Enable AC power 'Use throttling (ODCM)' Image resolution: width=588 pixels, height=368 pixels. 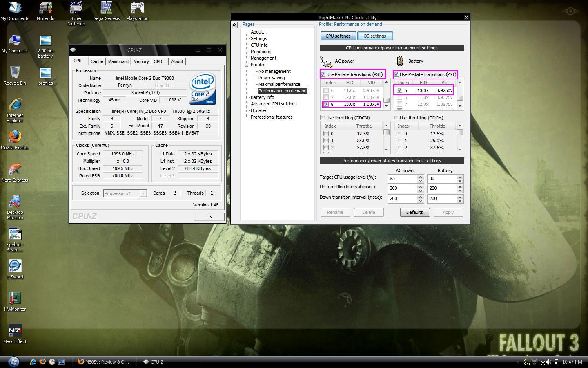point(323,118)
